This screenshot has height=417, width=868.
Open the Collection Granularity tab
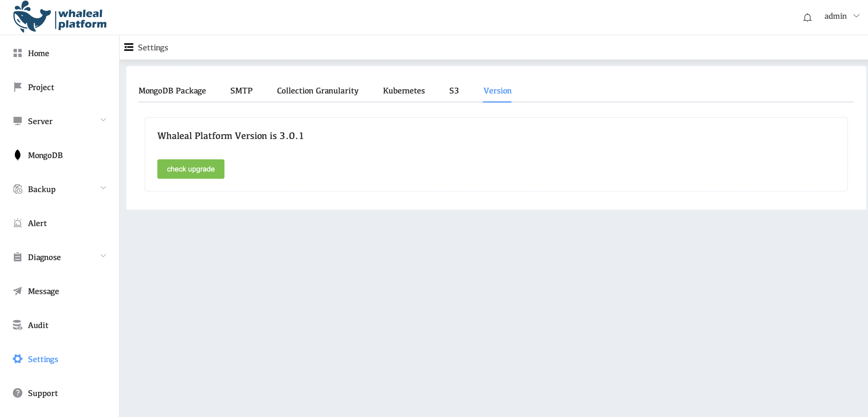point(317,91)
